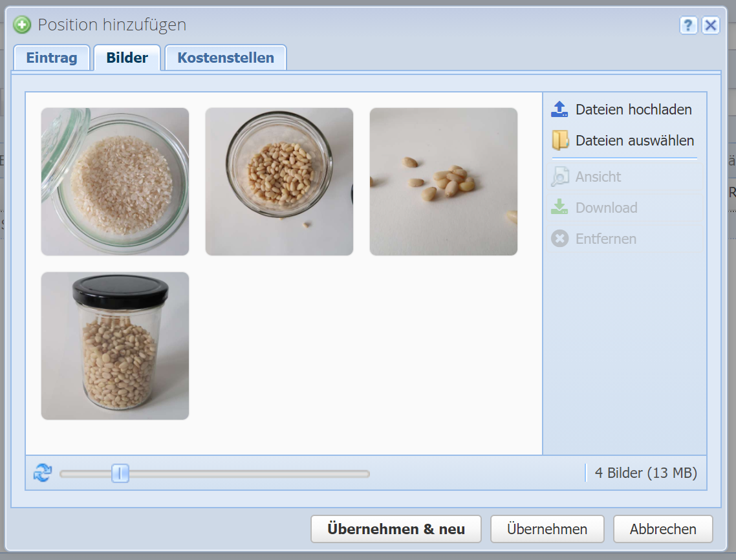Close the Position hinzufügen dialog

[711, 25]
